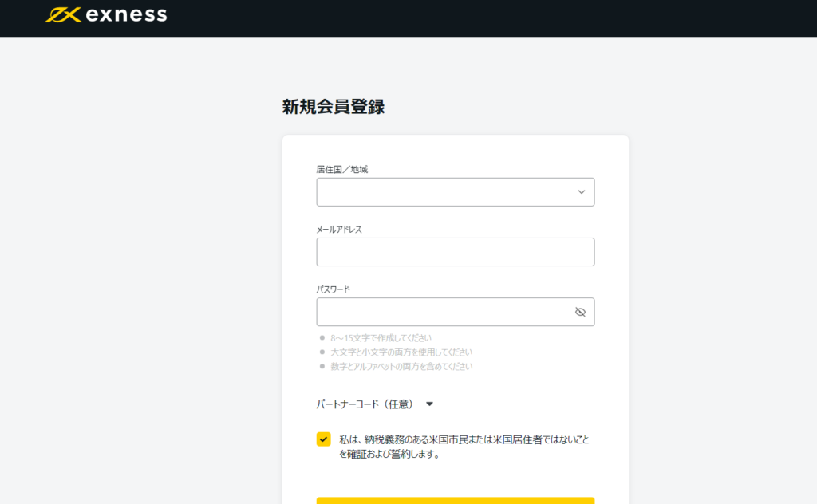Uncheck the US citizen declaration checkbox
This screenshot has width=817, height=504.
click(x=324, y=439)
